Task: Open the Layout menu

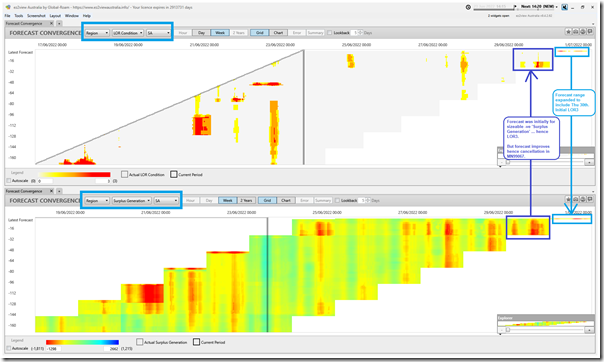Action: click(55, 16)
